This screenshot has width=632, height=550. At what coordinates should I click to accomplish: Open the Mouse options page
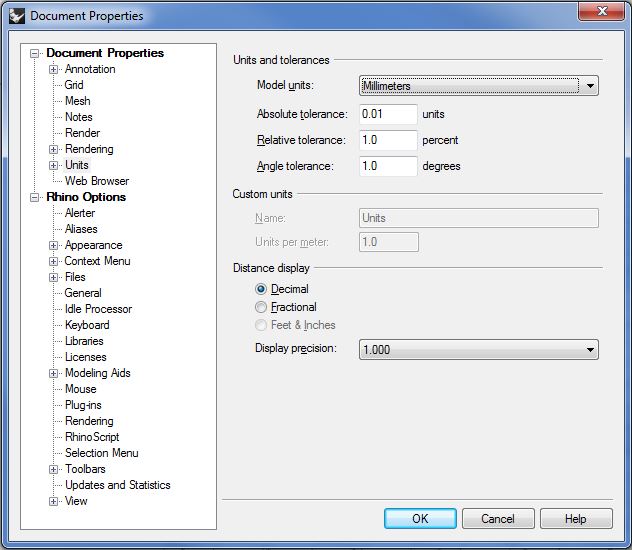81,389
